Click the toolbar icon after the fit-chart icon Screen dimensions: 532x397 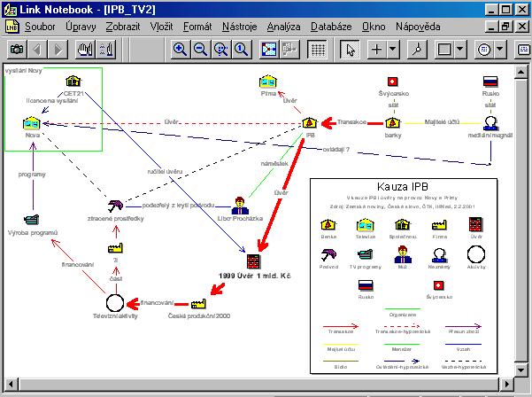(x=289, y=50)
